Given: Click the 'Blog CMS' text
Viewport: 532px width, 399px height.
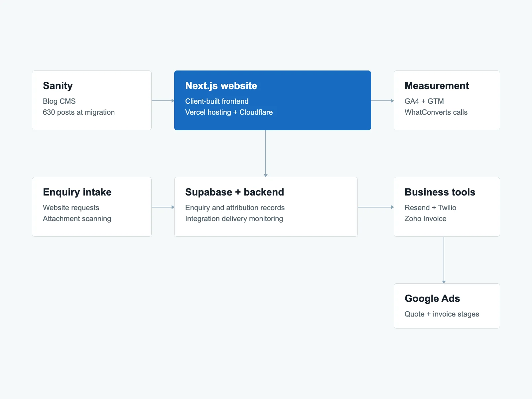Looking at the screenshot, I should (x=59, y=101).
